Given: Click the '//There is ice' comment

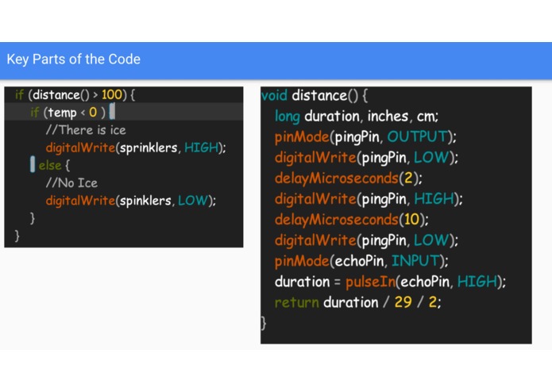Looking at the screenshot, I should (x=86, y=130).
